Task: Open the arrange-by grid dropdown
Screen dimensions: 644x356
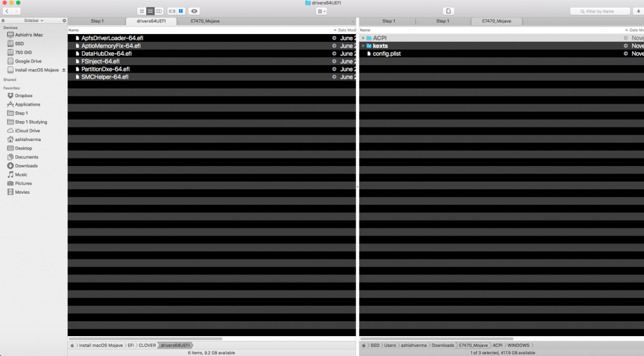Action: pos(321,12)
